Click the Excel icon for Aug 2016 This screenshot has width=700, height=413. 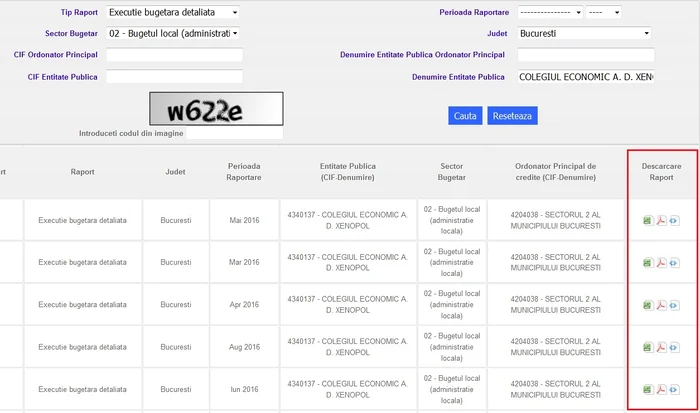(647, 347)
